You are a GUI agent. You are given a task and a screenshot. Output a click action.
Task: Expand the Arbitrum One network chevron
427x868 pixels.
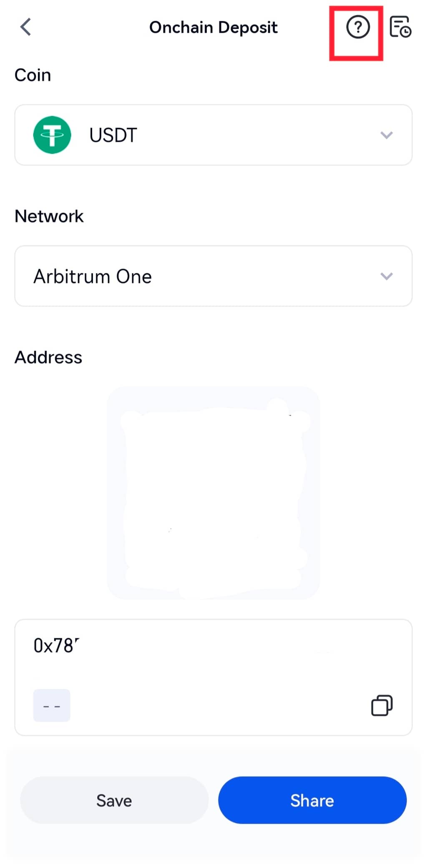(x=387, y=276)
